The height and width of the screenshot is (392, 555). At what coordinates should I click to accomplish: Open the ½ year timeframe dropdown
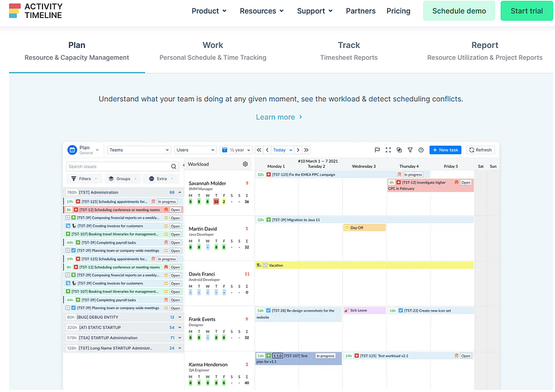tap(236, 150)
